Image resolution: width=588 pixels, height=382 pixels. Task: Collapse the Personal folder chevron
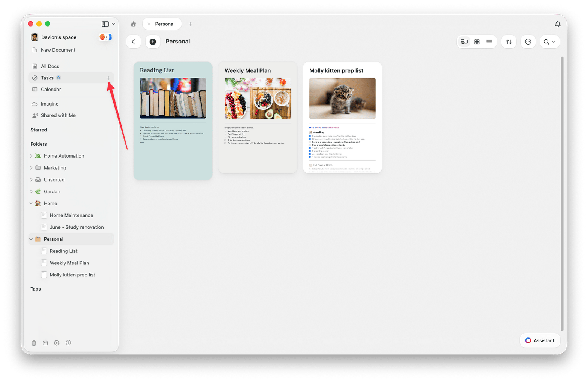click(x=31, y=239)
